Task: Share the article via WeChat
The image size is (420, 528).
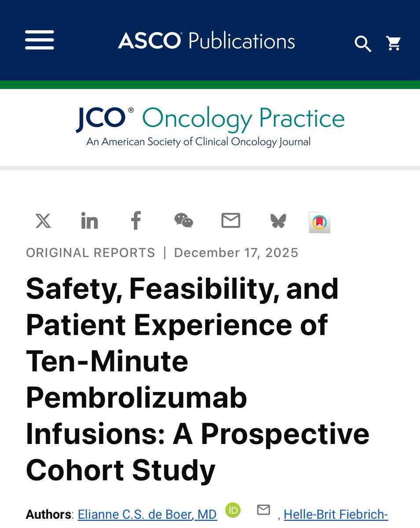Action: point(184,220)
